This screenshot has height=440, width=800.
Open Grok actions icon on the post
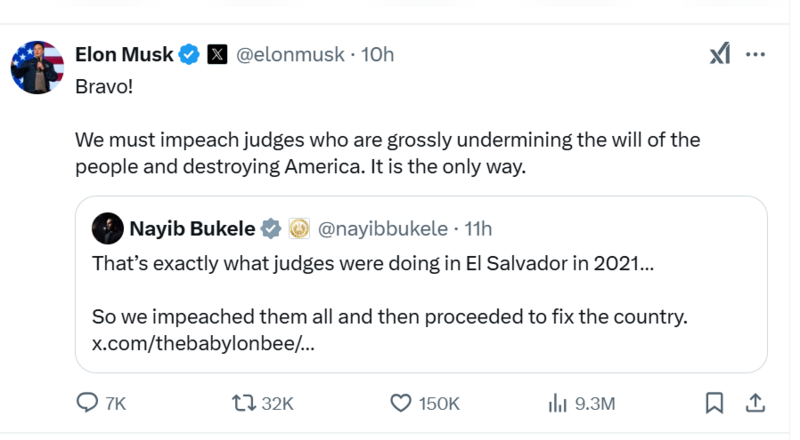tap(719, 55)
